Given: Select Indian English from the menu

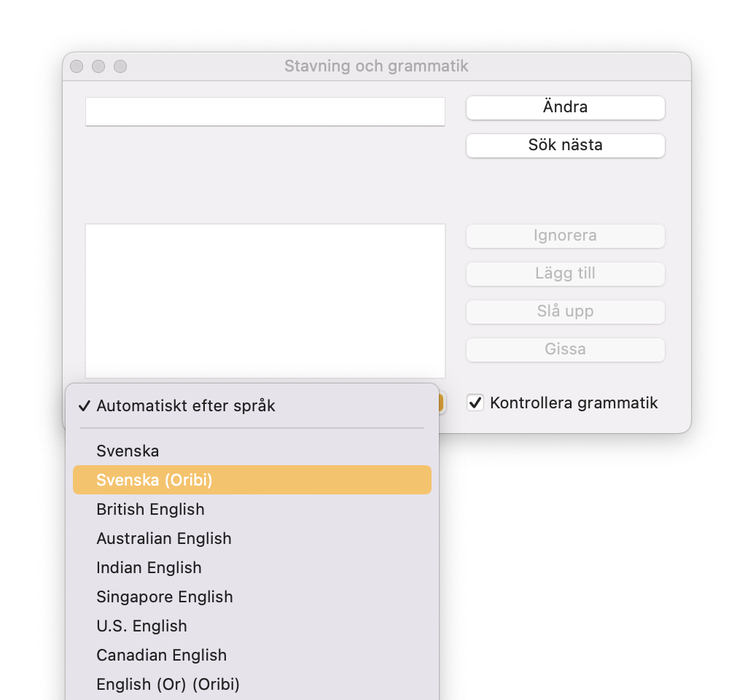Looking at the screenshot, I should click(149, 568).
